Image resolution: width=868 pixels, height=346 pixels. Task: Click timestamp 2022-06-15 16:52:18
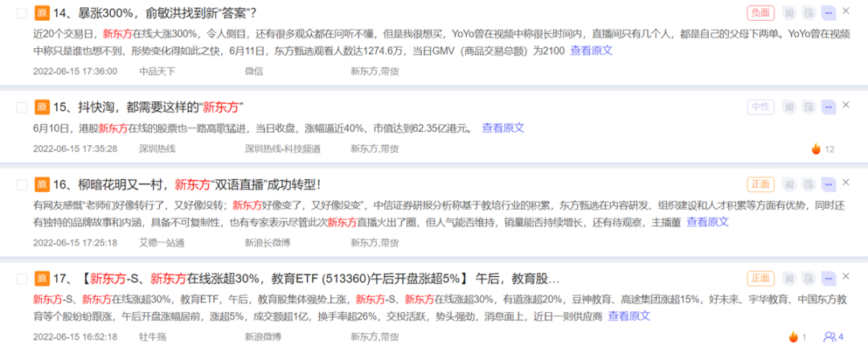[76, 336]
